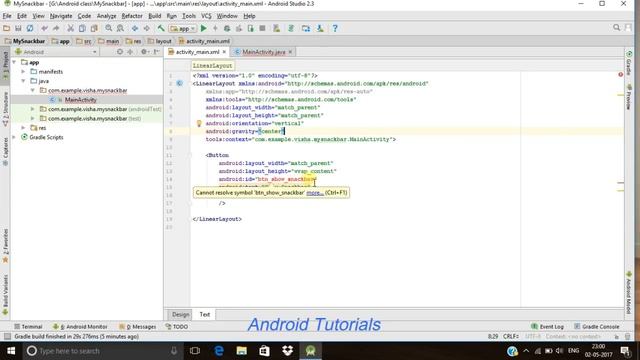This screenshot has width=640, height=360.
Task: Open the Gradle side panel tab
Action: (x=629, y=63)
